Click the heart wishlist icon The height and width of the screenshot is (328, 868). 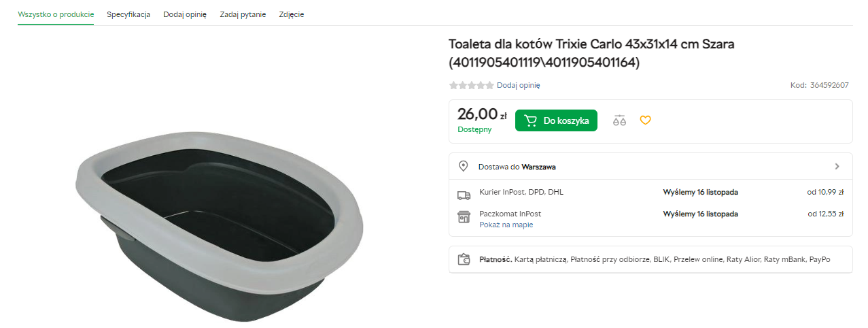click(x=645, y=120)
